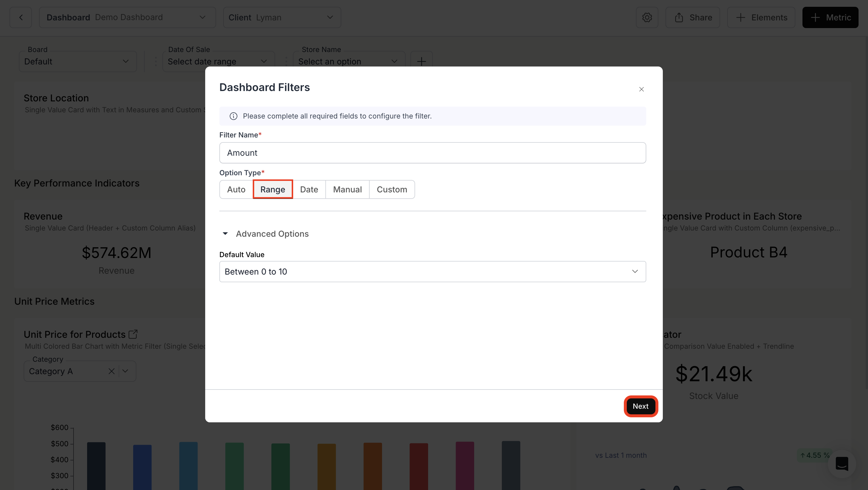This screenshot has width=868, height=490.
Task: Open the Default Value dropdown
Action: [x=432, y=272]
